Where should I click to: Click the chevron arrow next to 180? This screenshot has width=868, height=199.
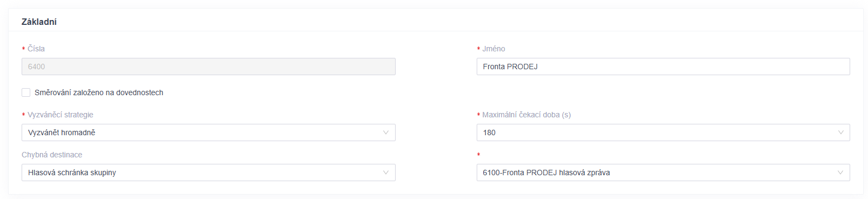pos(840,132)
